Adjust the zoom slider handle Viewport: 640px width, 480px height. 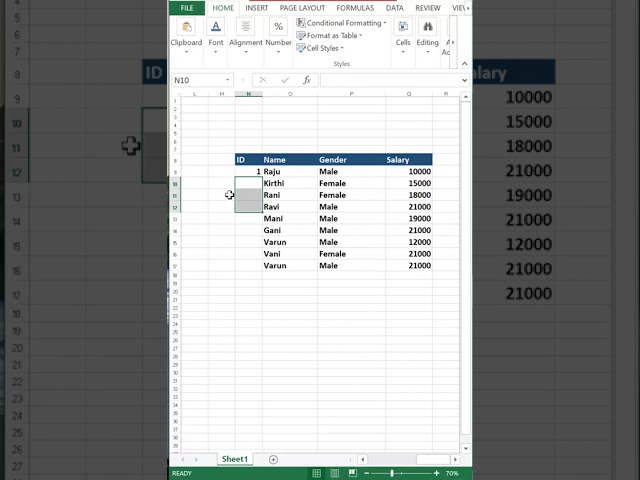[392, 473]
